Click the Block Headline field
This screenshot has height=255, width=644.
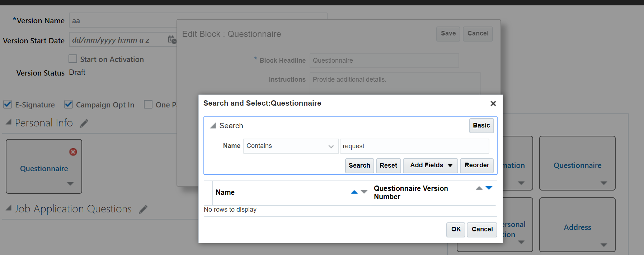(x=384, y=61)
